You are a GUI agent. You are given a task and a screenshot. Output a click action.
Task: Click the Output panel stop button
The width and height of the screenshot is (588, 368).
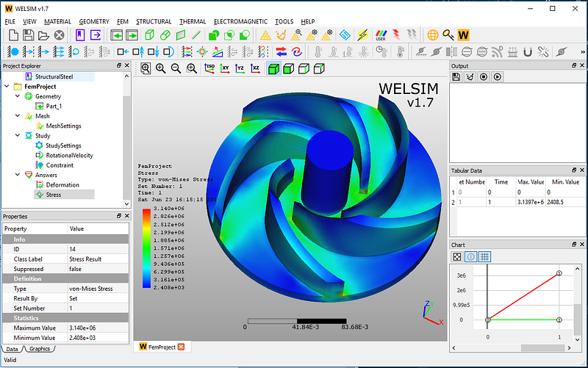484,77
